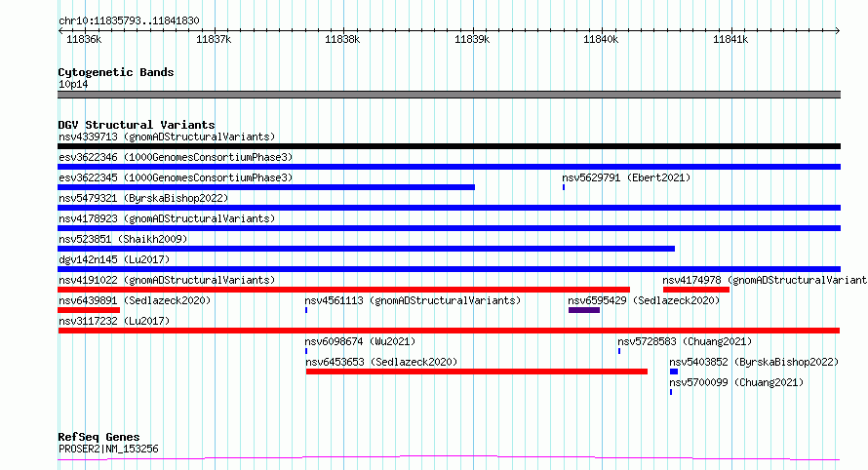Click the nsv4339713 black variant bar
The image size is (868, 470).
coord(449,146)
